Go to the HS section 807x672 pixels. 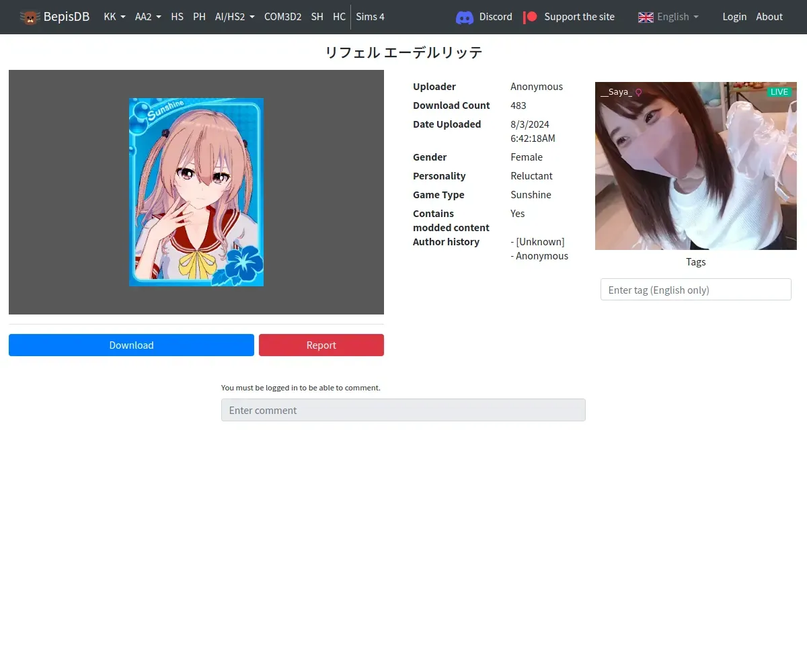(x=177, y=17)
